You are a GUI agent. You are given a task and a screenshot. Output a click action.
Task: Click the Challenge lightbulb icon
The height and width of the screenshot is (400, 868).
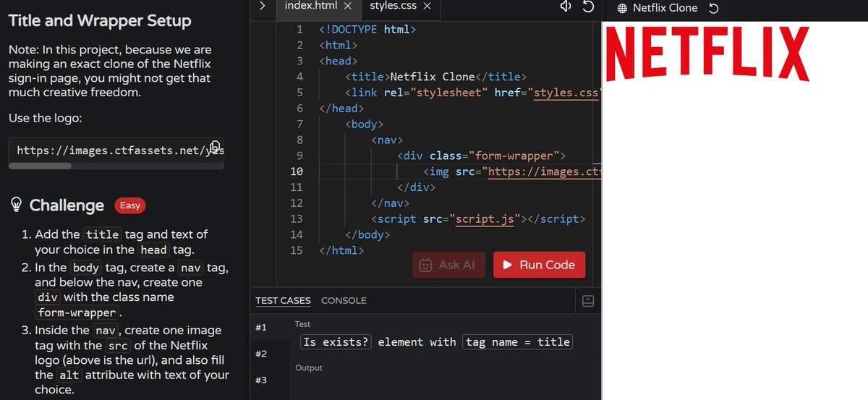coord(16,205)
